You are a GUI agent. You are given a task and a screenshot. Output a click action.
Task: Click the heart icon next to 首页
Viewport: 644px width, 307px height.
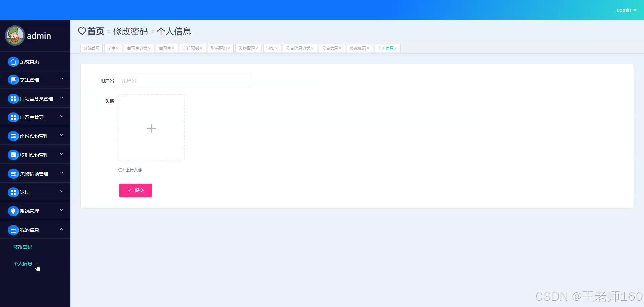(82, 31)
